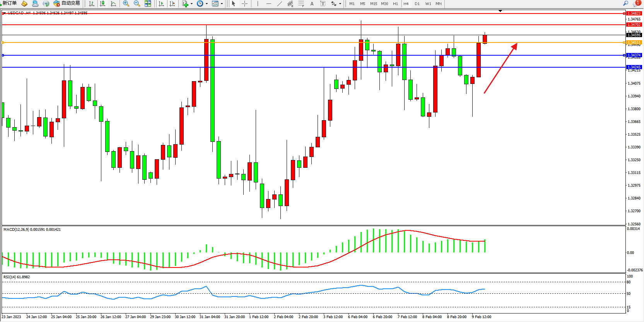644x322 pixels.
Task: Zoom in on the chart
Action: click(x=126, y=4)
